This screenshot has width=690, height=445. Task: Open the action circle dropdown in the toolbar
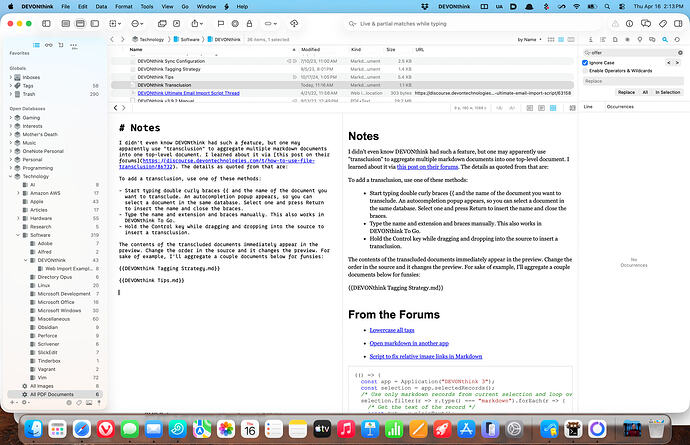click(x=138, y=24)
